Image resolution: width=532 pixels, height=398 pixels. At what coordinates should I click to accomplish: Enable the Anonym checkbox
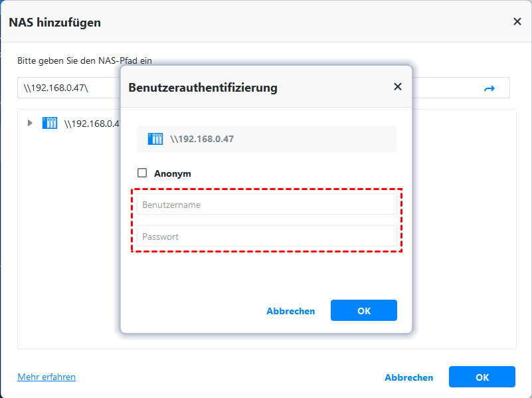coord(141,173)
